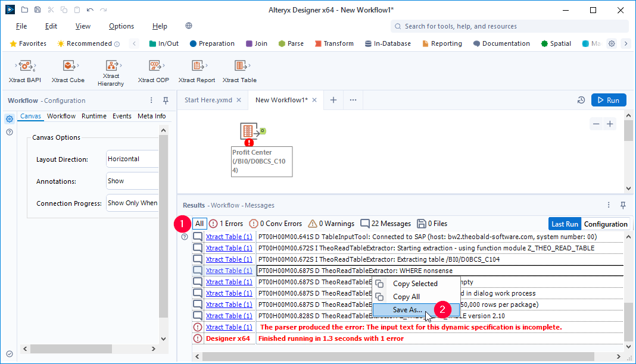Click the search for tools input field
The height and width of the screenshot is (364, 636).
[512, 26]
